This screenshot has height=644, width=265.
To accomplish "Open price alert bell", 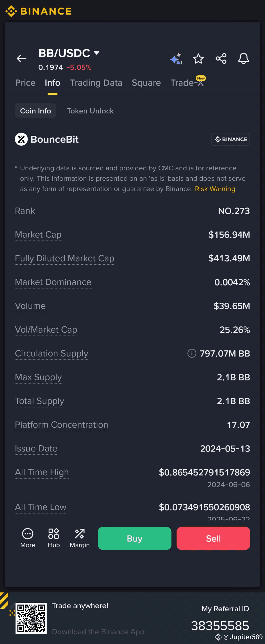I will point(243,59).
